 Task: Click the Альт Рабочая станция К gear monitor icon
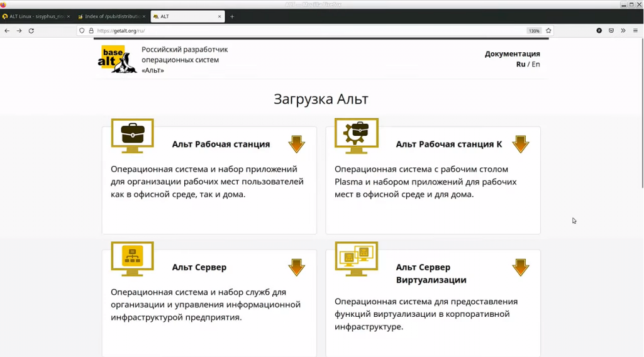356,136
